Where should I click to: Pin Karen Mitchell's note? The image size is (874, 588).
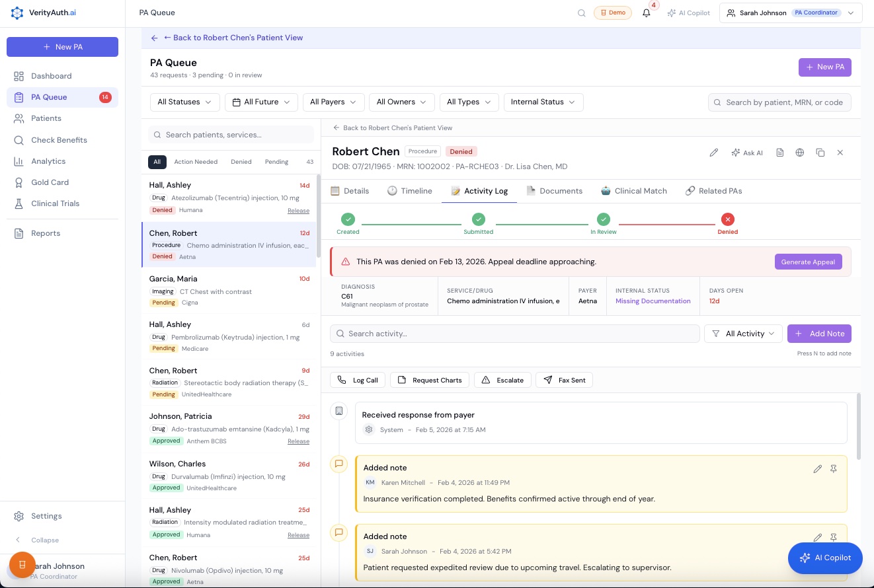point(834,469)
